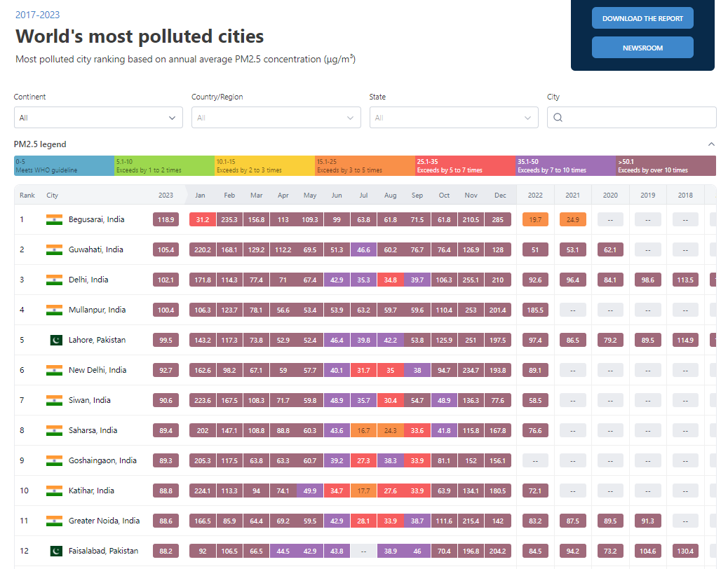
Task: Click Mullanpur's 2022 value 185.5
Action: point(535,310)
